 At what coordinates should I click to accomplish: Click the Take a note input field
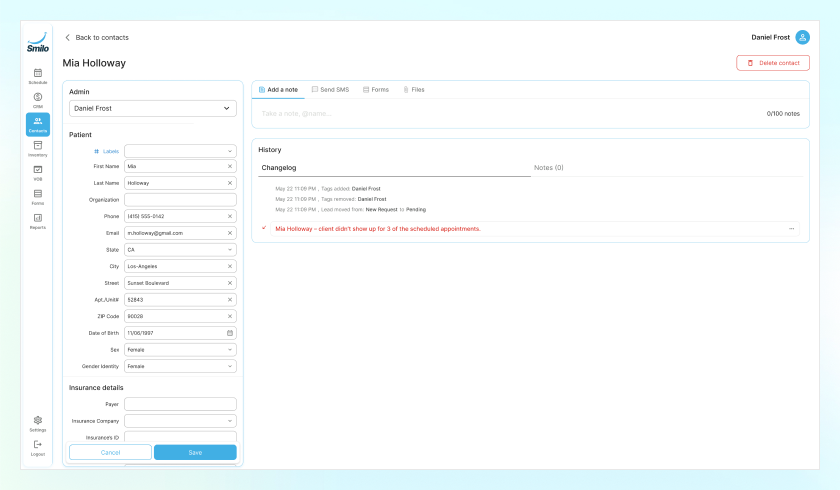[509, 114]
